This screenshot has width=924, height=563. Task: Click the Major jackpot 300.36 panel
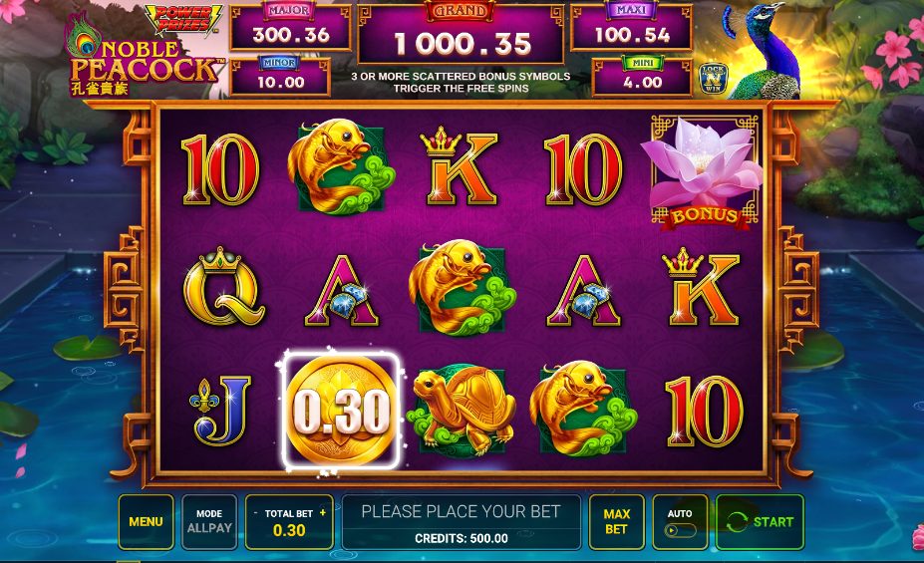(290, 28)
